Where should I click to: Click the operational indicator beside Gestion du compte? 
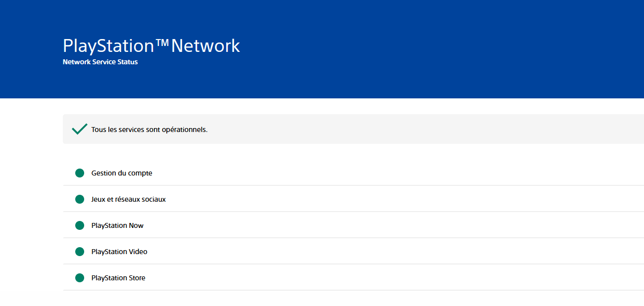tap(80, 173)
